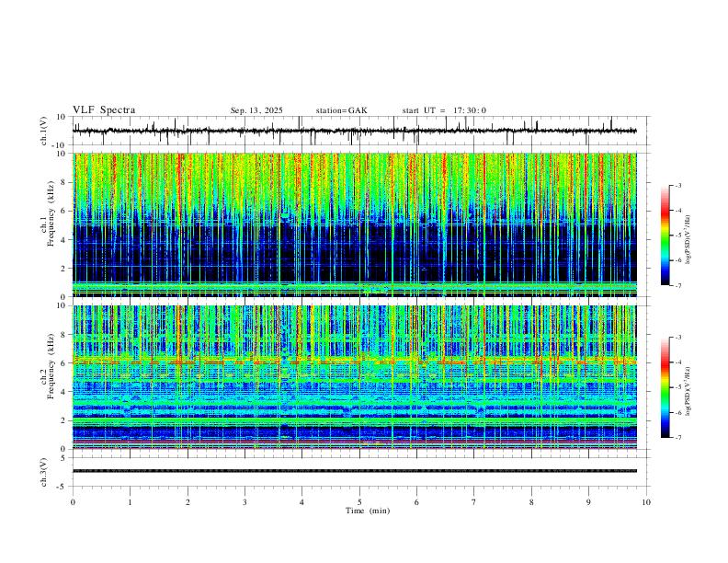The height and width of the screenshot is (563, 728).
Task: Click the time axis tick label "7"
Action: (474, 502)
